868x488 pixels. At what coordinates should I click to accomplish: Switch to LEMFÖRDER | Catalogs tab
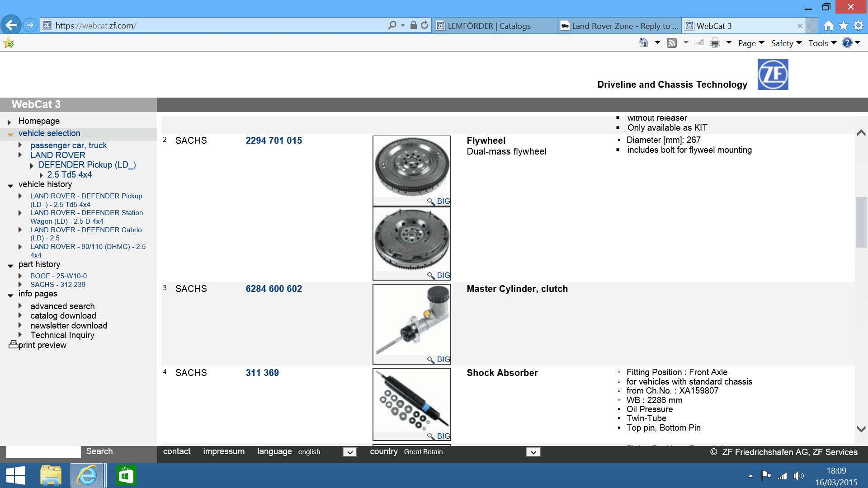coord(495,26)
